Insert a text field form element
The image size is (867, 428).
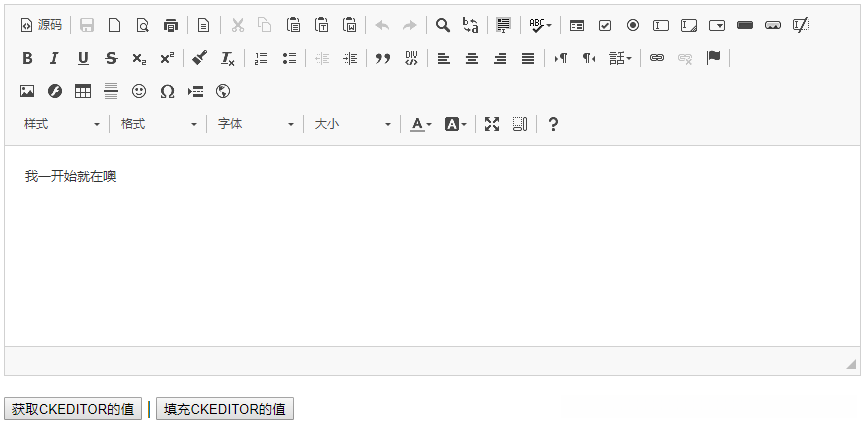tap(661, 25)
